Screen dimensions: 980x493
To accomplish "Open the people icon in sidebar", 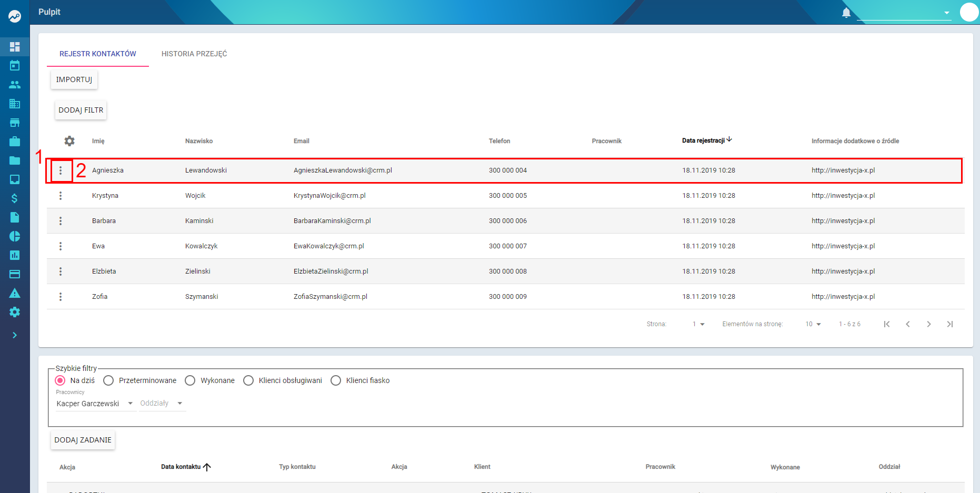I will (15, 85).
